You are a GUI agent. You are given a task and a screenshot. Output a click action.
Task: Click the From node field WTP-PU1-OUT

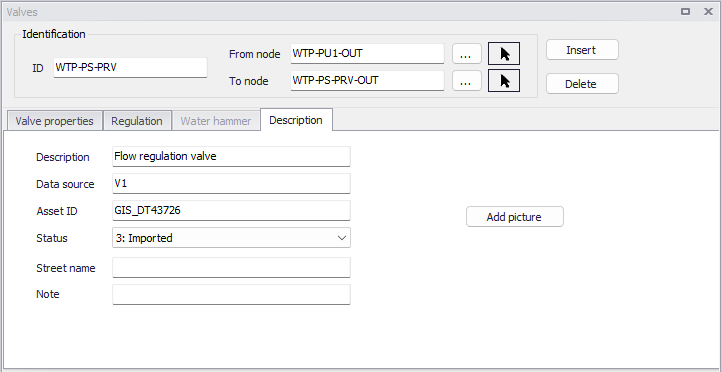coord(367,53)
